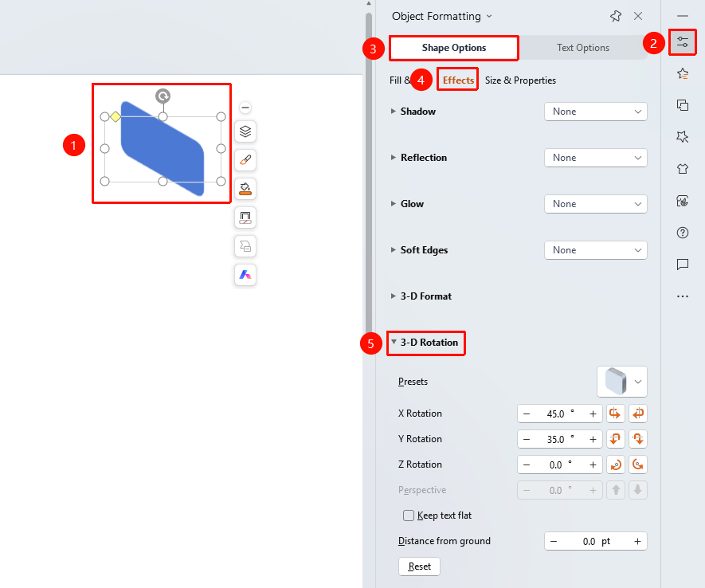The height and width of the screenshot is (588, 705).
Task: Click the star with cursor animation icon
Action: click(682, 137)
